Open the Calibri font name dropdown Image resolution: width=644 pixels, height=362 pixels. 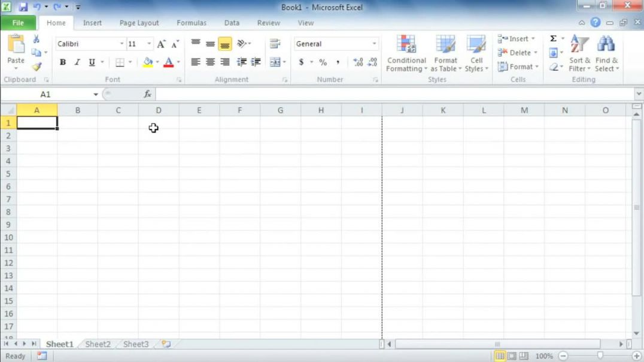point(121,44)
